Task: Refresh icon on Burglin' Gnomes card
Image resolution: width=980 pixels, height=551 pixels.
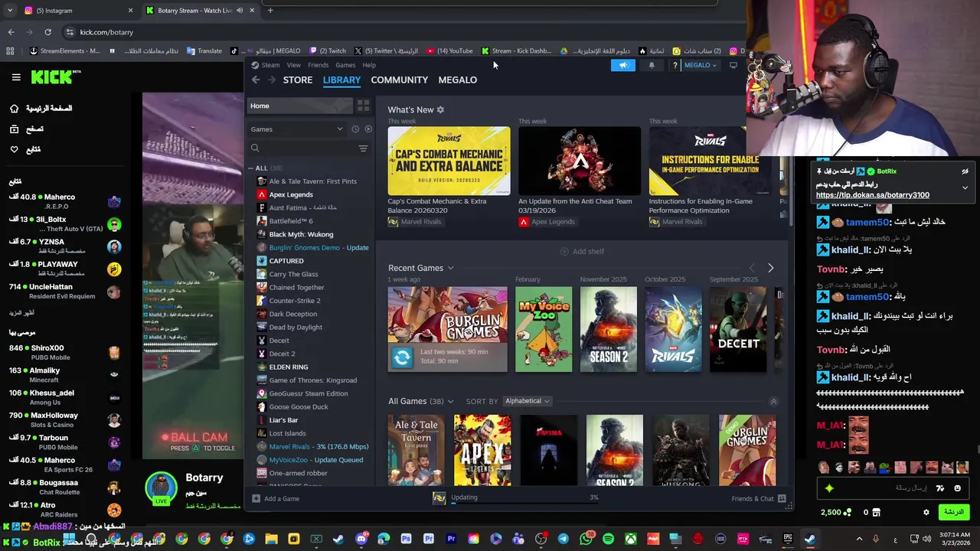Action: [x=402, y=357]
